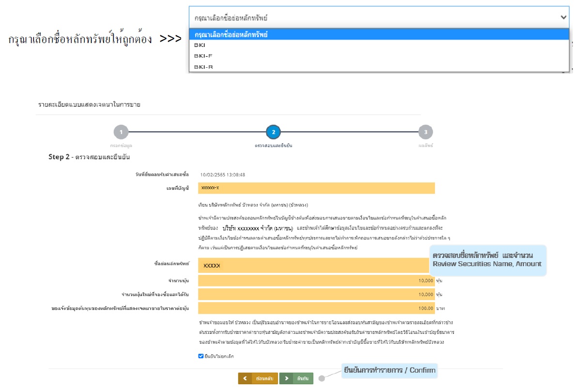This screenshot has height=392, width=584.
Task: Click the ย้อนกลับ back button
Action: click(258, 378)
